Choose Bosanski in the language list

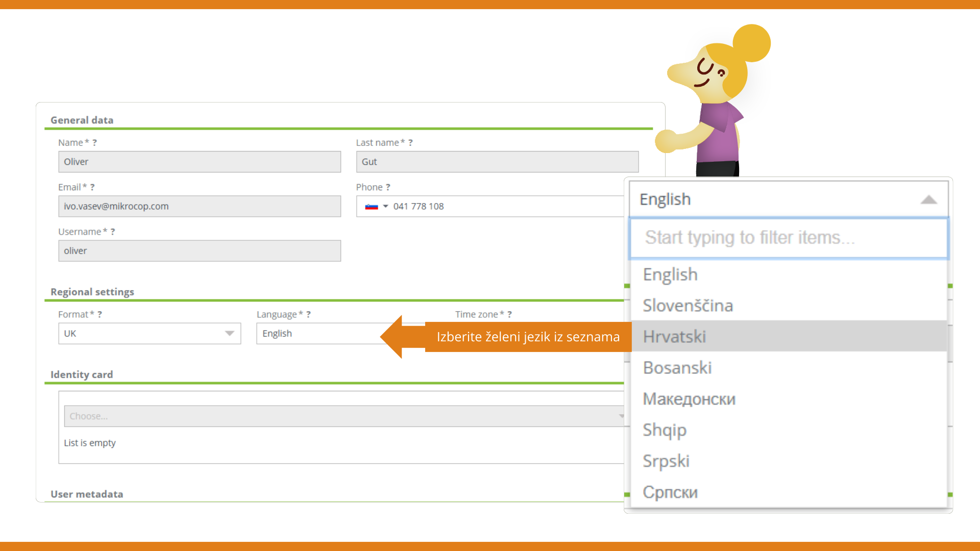(x=677, y=368)
